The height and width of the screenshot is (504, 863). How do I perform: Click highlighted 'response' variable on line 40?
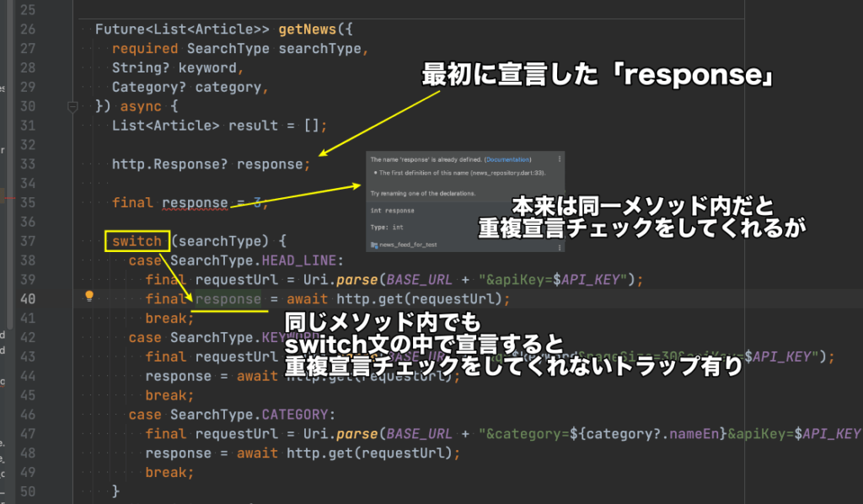tap(228, 298)
